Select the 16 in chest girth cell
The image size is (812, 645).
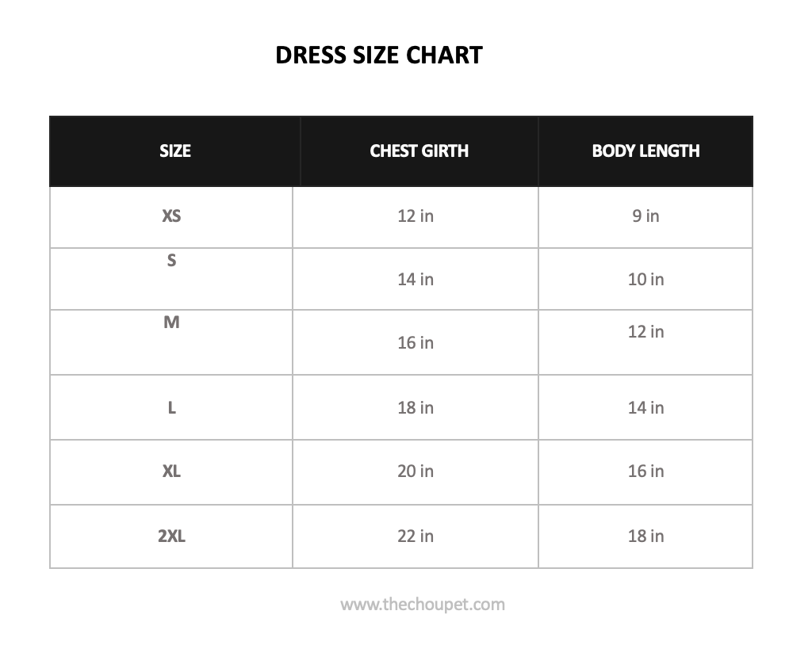point(416,342)
